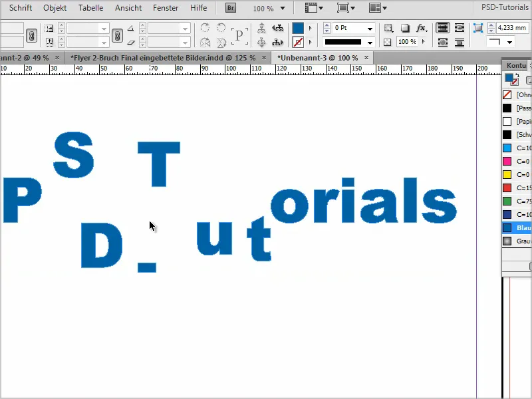The height and width of the screenshot is (399, 532).
Task: Increase stroke weight stepper up arrow
Action: 327,25
